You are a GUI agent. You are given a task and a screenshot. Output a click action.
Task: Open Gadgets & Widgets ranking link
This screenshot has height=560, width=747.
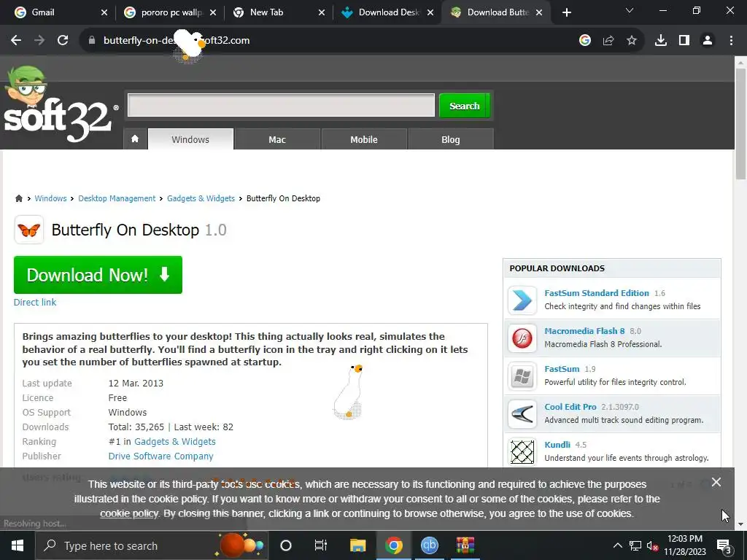pyautogui.click(x=175, y=441)
